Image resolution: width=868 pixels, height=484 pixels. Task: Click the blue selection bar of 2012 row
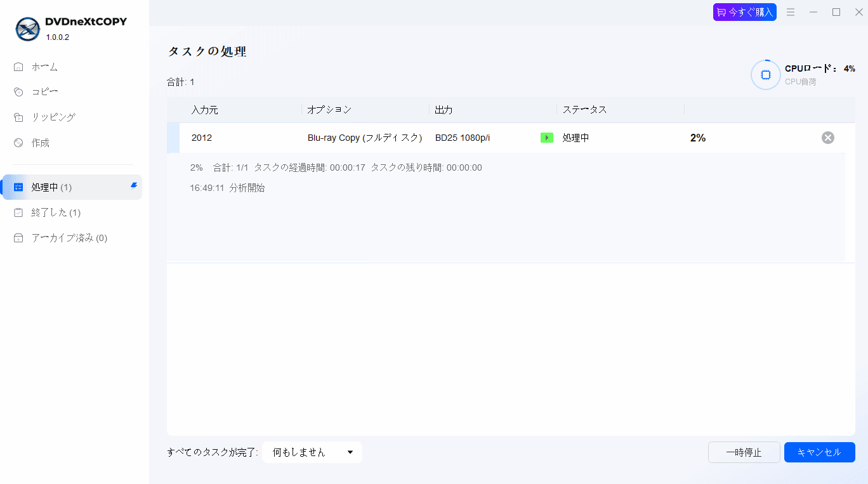[173, 138]
